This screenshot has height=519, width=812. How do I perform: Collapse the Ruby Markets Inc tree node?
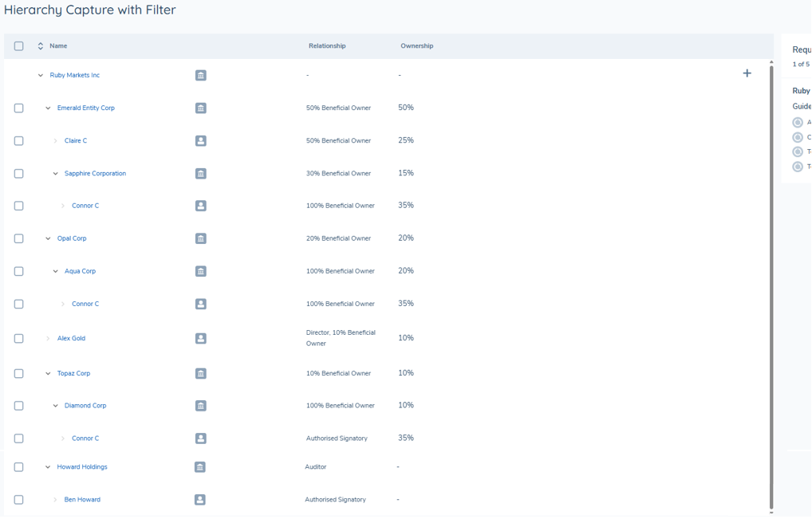tap(41, 76)
